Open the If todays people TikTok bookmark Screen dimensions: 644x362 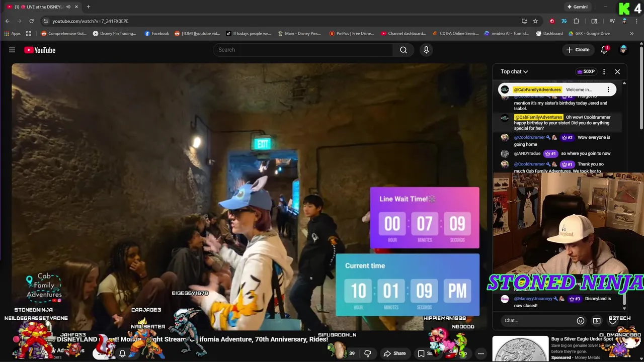click(x=248, y=34)
